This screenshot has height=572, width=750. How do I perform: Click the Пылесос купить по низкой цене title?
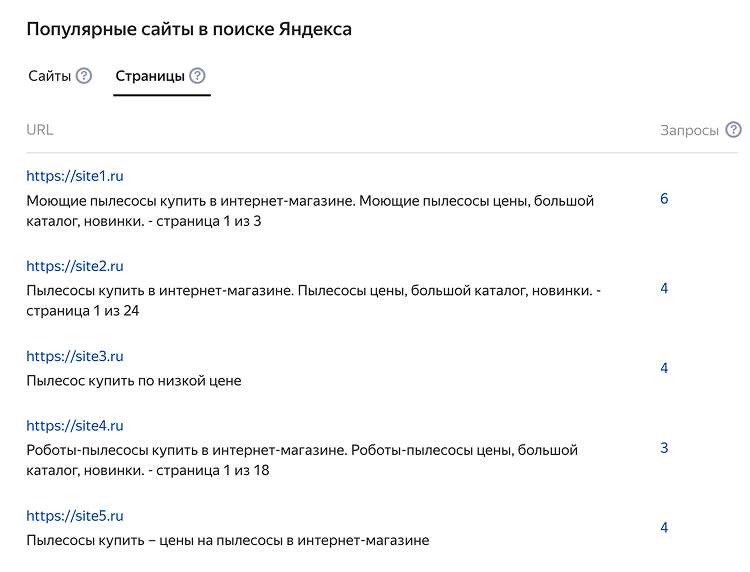pos(134,381)
